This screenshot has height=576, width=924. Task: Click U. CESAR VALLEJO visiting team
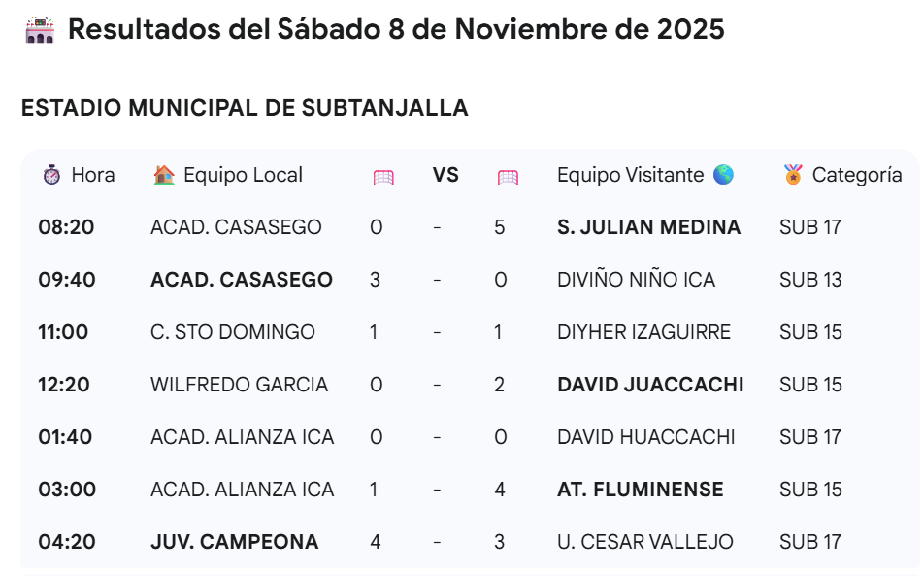click(645, 542)
